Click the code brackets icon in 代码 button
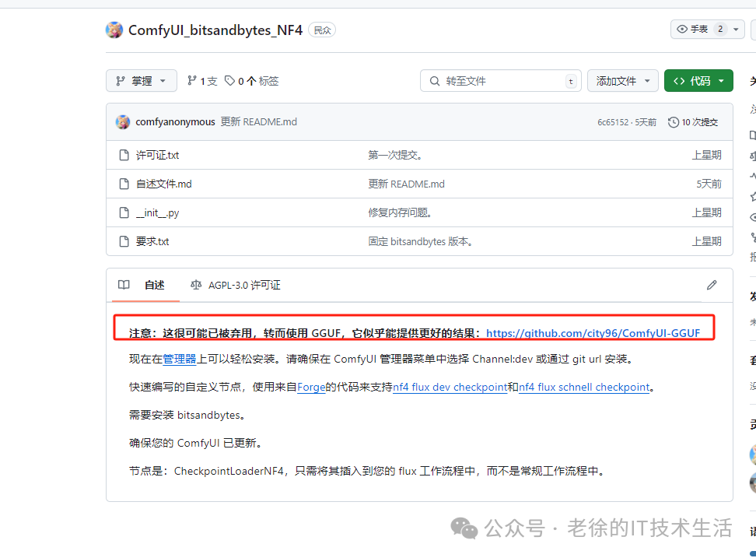The height and width of the screenshot is (558, 756). tap(679, 81)
